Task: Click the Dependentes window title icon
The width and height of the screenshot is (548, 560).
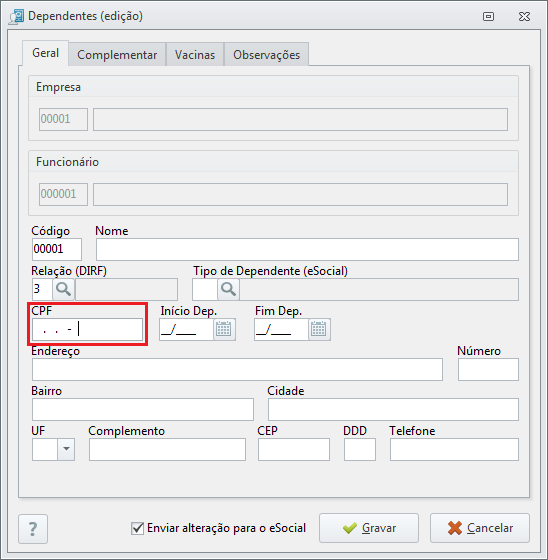Action: tap(16, 17)
